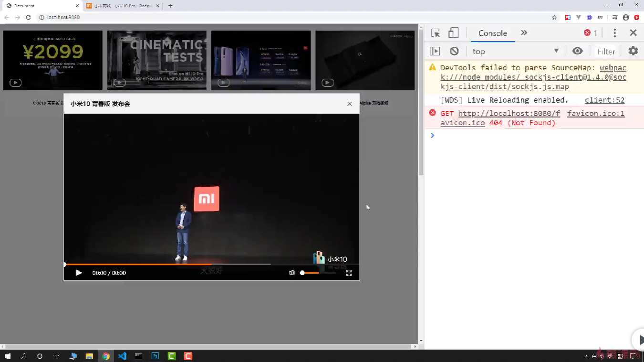Open the favicon.ico:1 source link

596,113
